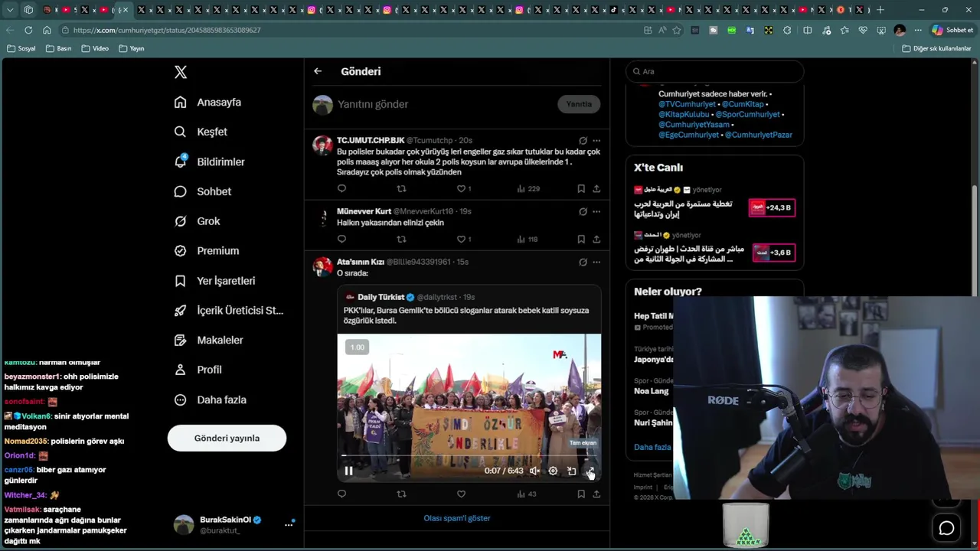Open video settings gear
Viewport: 980px width, 551px height.
[x=553, y=471]
